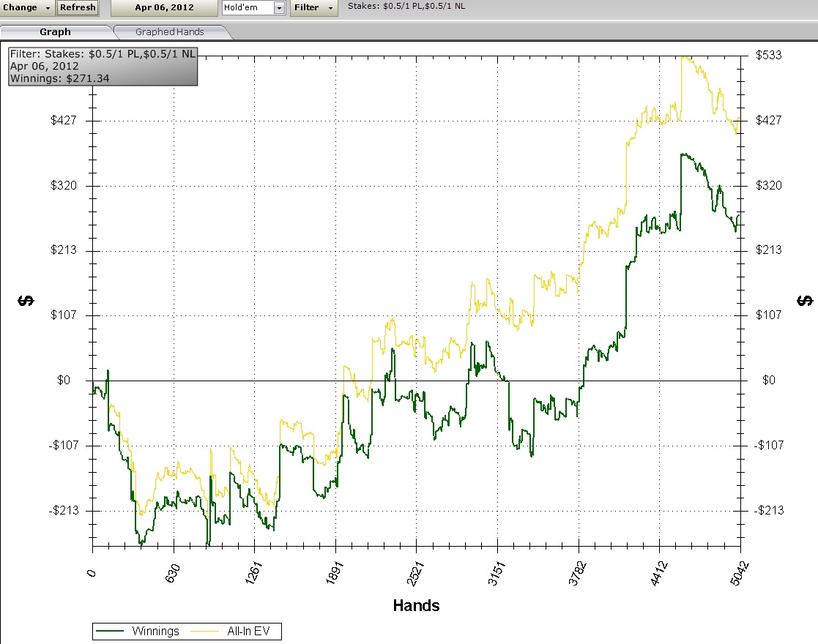Viewport: 818px width, 644px height.
Task: Click the Refresh button
Action: pos(77,8)
